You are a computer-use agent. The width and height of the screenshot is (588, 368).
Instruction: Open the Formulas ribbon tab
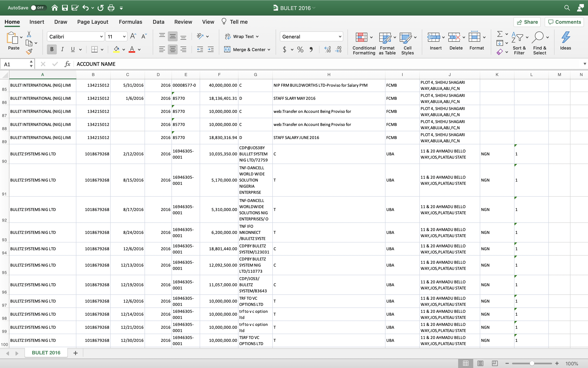[x=130, y=22]
